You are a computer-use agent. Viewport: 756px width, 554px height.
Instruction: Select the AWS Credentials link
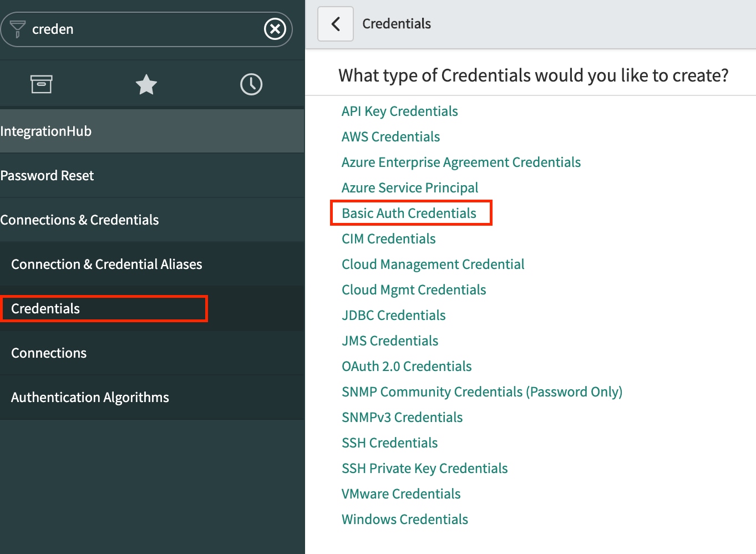[390, 137]
